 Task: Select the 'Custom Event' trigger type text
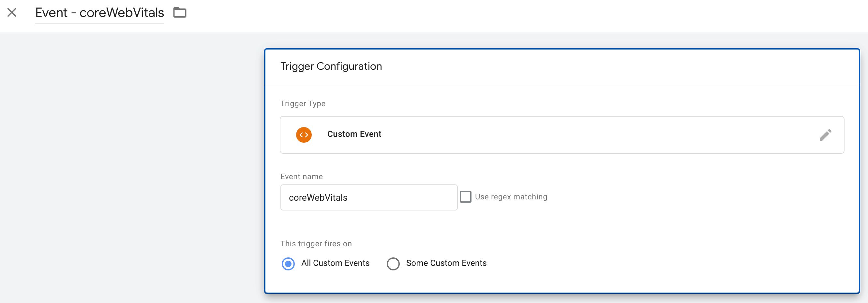pyautogui.click(x=354, y=134)
